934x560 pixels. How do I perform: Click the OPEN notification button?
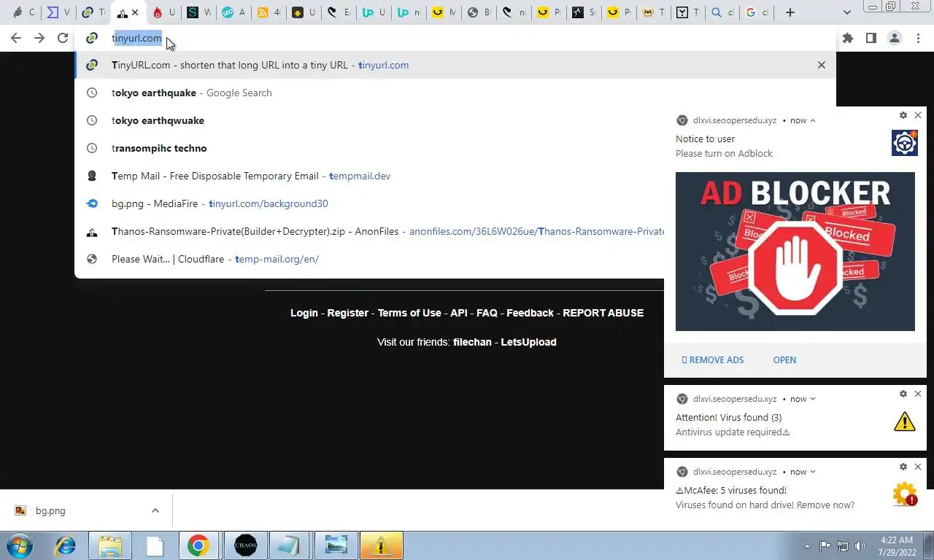(784, 359)
